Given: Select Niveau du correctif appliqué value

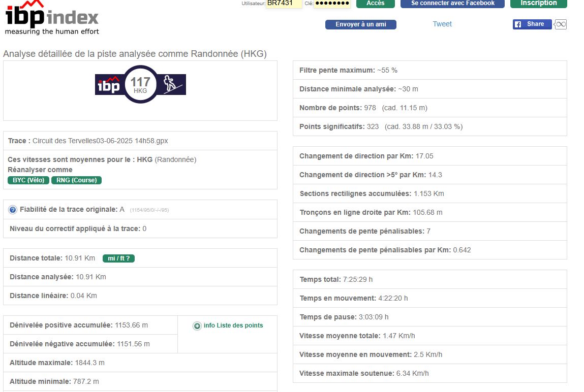Looking at the screenshot, I should (144, 228).
